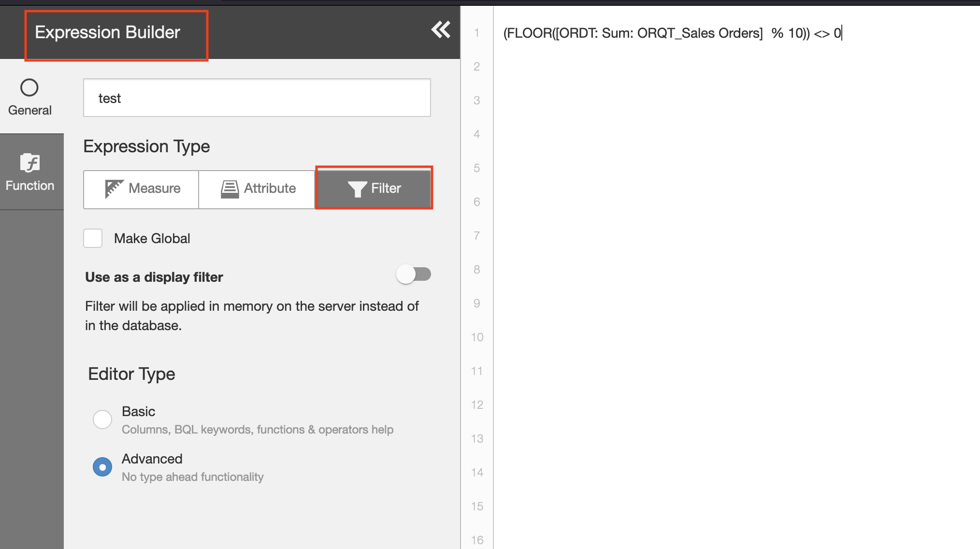This screenshot has width=980, height=549.
Task: Select the Attribute expression type
Action: coord(257,188)
